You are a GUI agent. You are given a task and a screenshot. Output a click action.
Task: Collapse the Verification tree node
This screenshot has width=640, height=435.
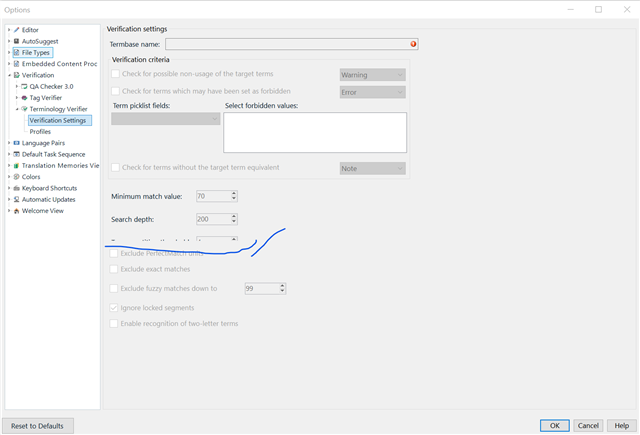9,75
